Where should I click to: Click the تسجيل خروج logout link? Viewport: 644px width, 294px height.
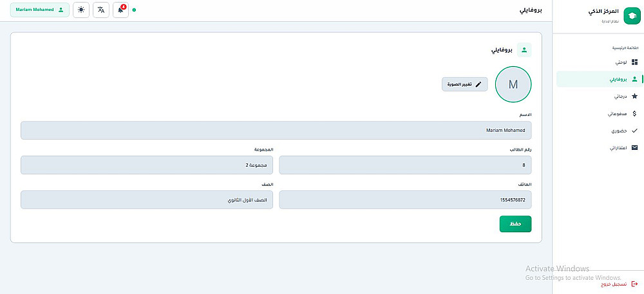click(614, 284)
